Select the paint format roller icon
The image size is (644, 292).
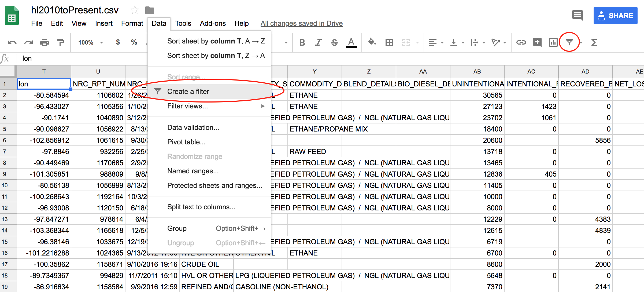coord(61,42)
